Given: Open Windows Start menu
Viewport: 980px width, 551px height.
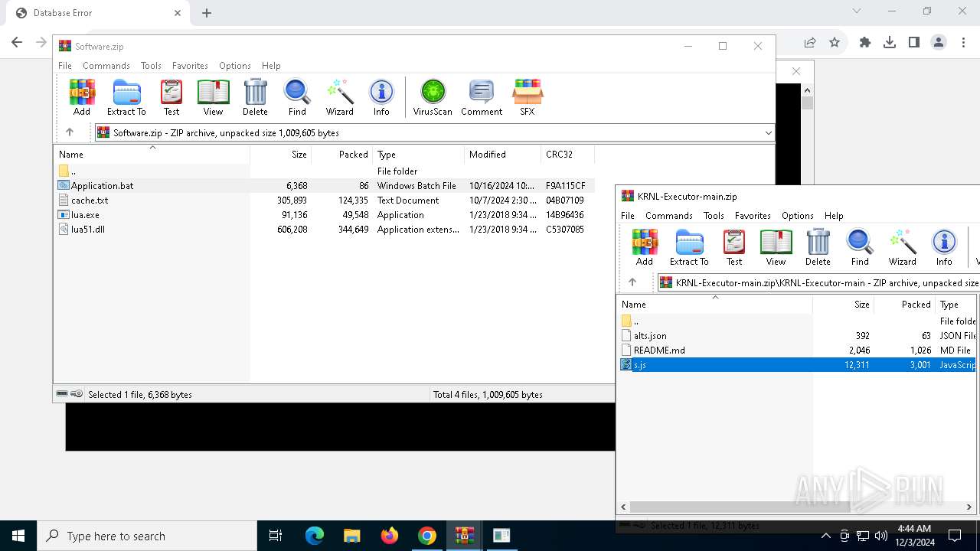Looking at the screenshot, I should click(18, 536).
